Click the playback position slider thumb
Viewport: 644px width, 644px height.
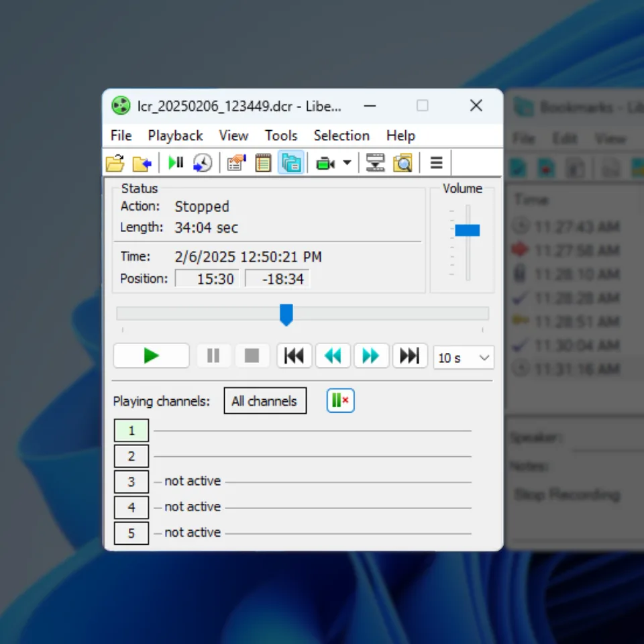tap(286, 315)
